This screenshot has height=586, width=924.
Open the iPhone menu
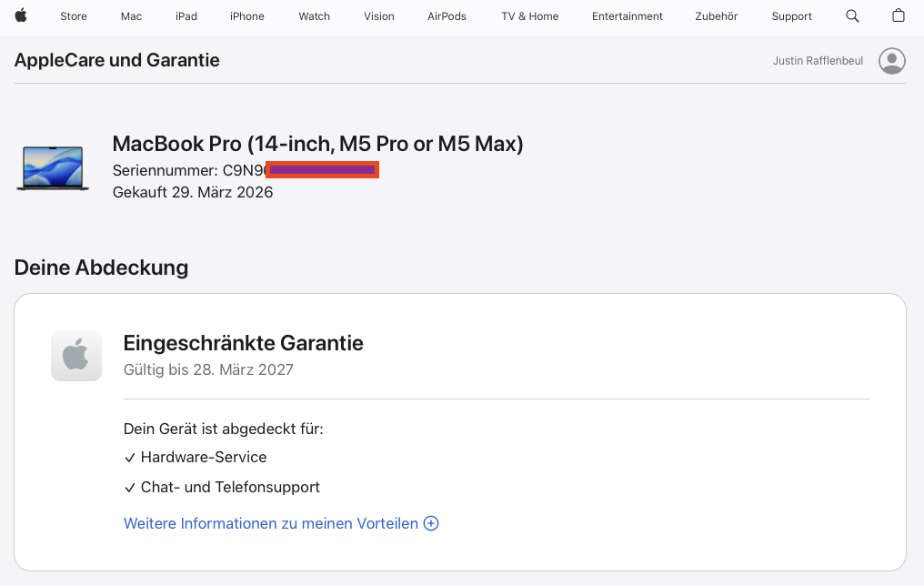point(246,16)
